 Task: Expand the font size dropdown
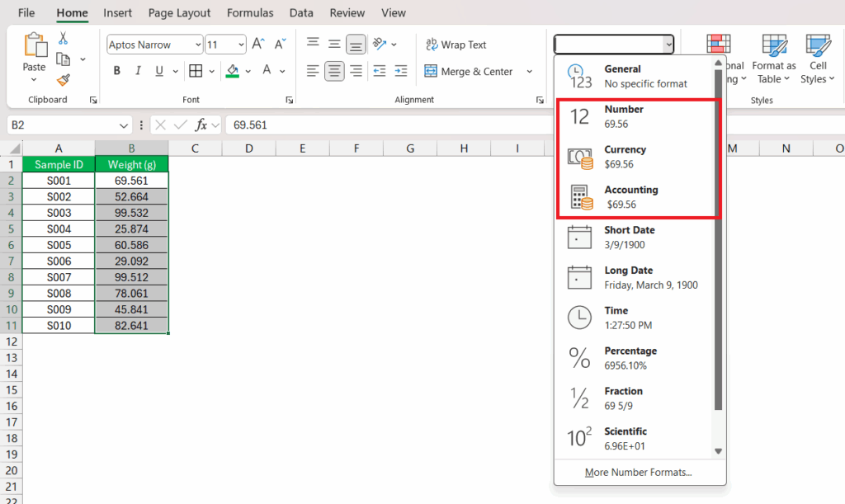(240, 45)
